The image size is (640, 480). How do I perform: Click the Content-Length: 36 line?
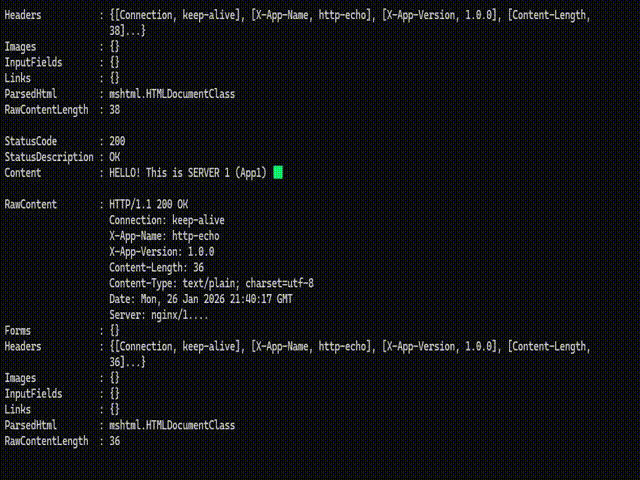pyautogui.click(x=156, y=267)
